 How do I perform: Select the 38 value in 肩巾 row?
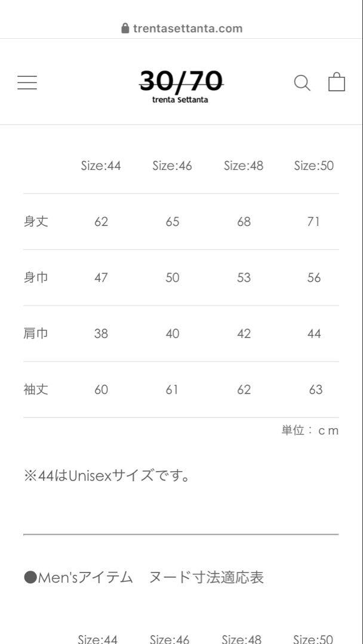coord(101,333)
